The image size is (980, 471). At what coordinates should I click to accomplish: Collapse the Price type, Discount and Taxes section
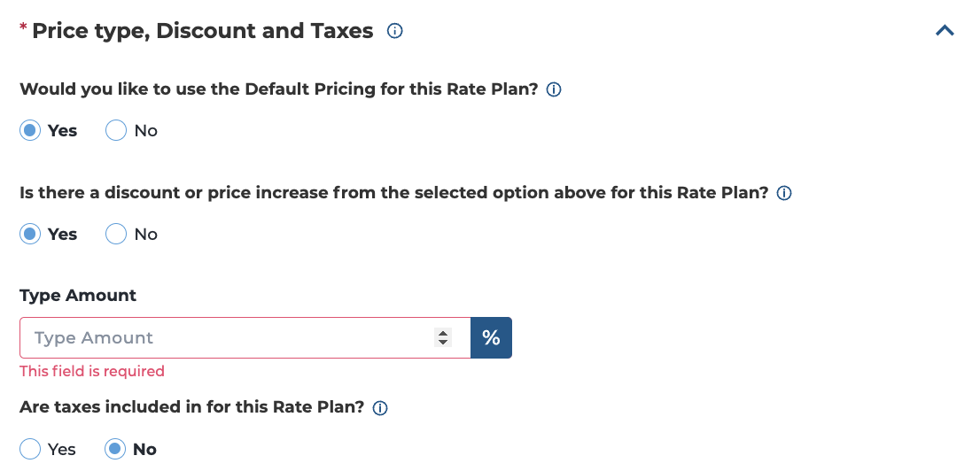click(x=945, y=31)
